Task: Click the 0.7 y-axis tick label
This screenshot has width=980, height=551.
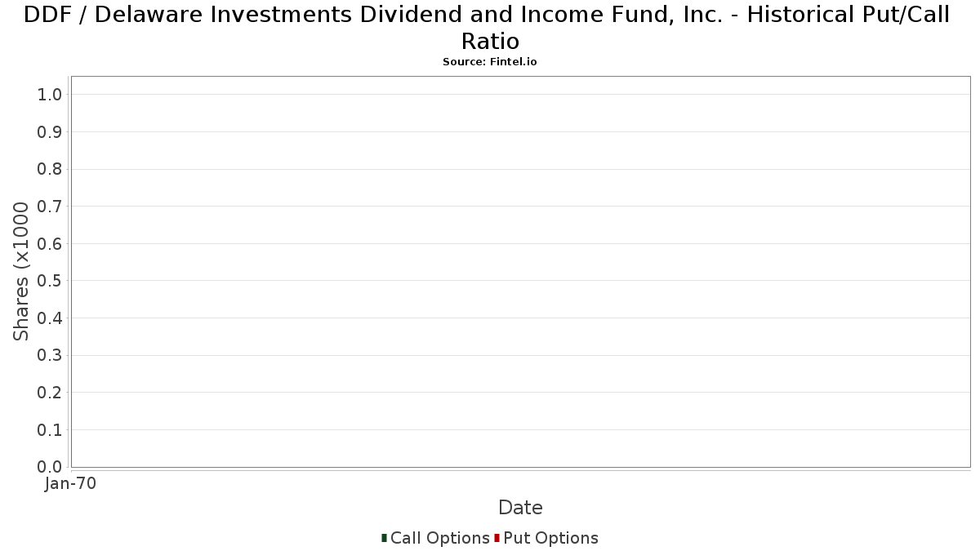Action: 50,207
